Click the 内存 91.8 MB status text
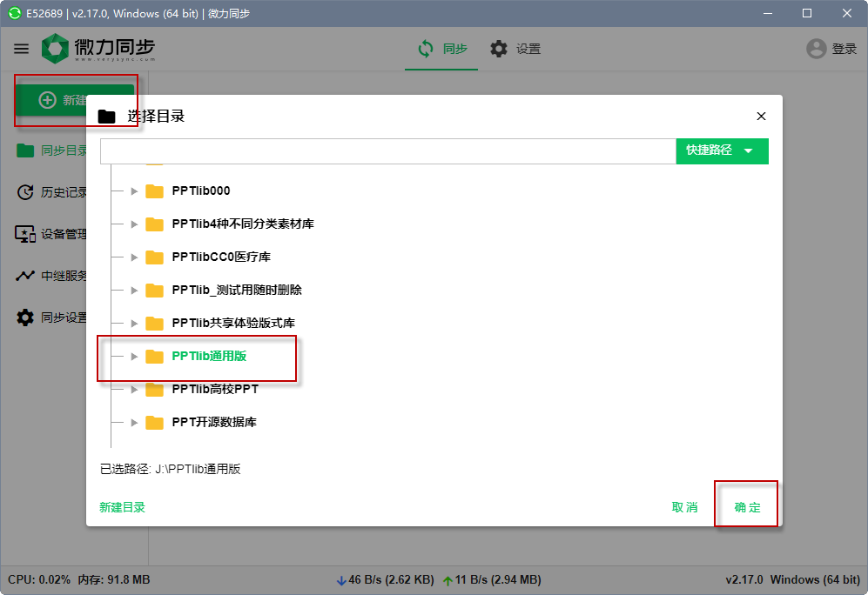Image resolution: width=868 pixels, height=595 pixels. [113, 579]
